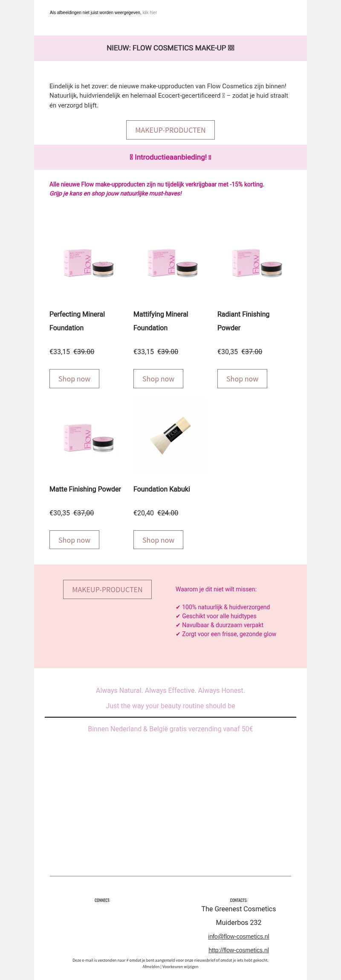Shop now for Mattifying Mineral Foundation
341x980 pixels.
pyautogui.click(x=158, y=379)
